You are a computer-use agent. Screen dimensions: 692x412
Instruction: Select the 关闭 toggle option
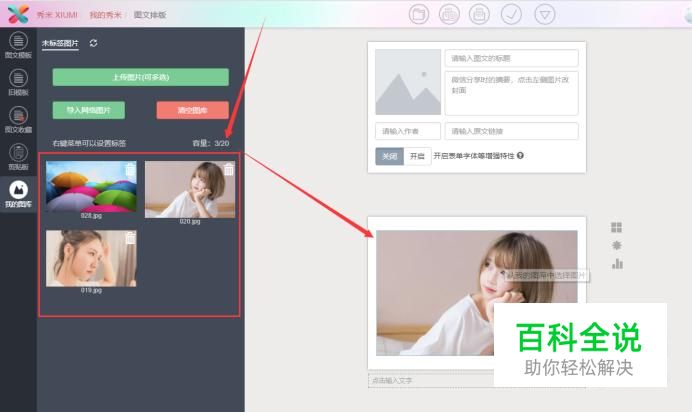(390, 156)
